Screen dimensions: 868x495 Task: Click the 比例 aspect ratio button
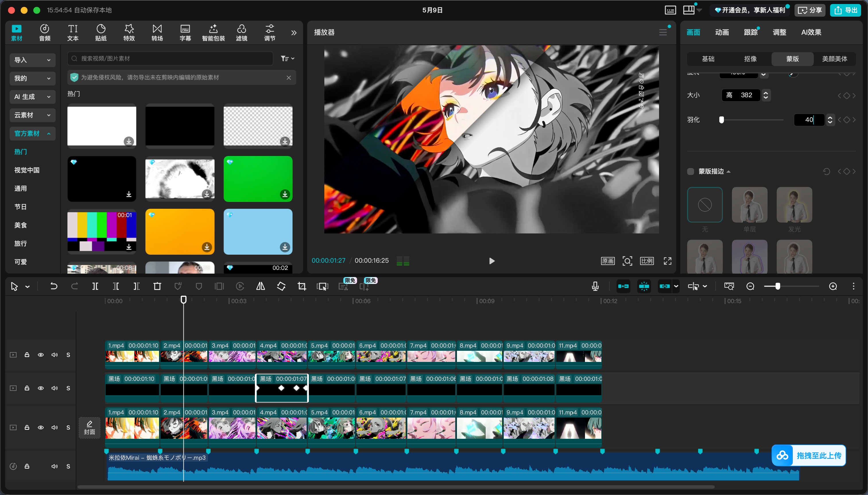[647, 261]
